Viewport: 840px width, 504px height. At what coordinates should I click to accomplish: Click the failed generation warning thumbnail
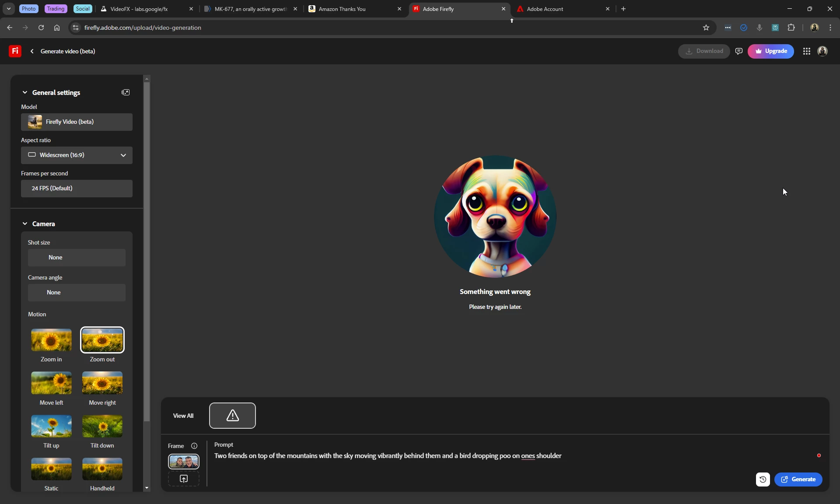(x=232, y=416)
